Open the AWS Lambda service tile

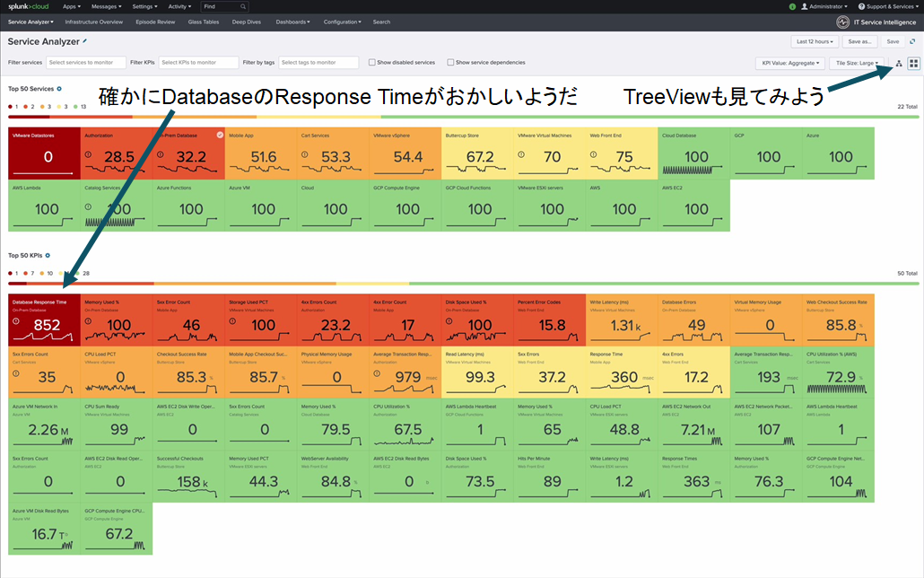[44, 206]
